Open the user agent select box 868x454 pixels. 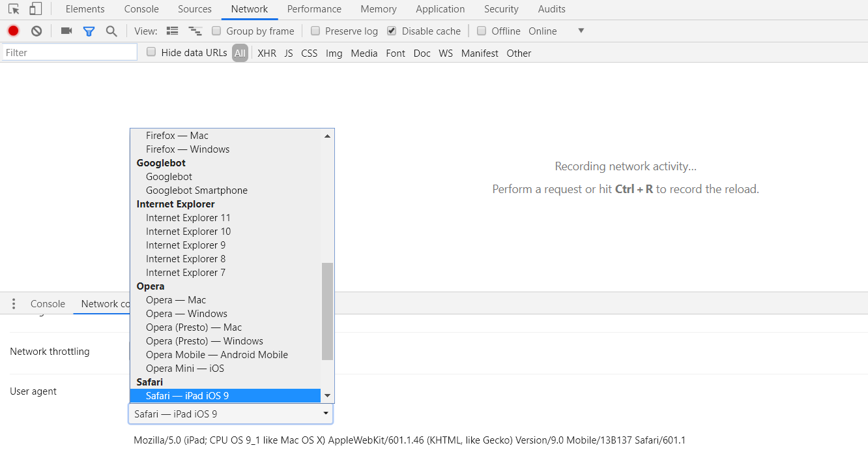(x=231, y=414)
